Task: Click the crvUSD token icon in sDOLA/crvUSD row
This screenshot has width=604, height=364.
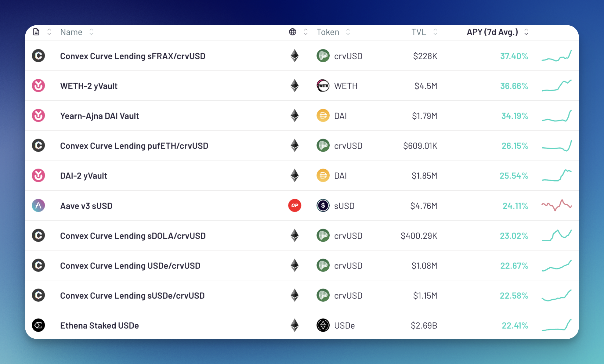Action: tap(323, 236)
